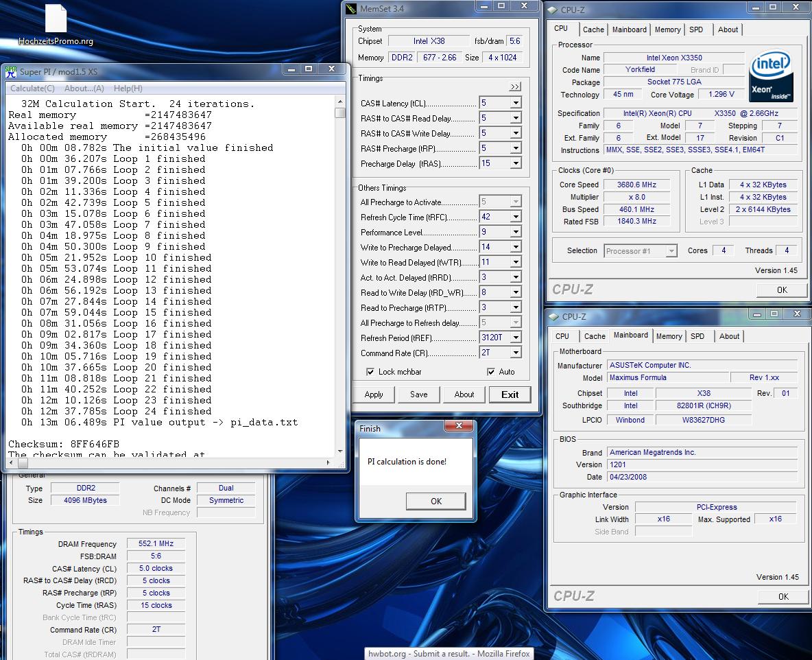Select Memory tab in lower CPU-Z window
Image resolution: width=812 pixels, height=660 pixels.
click(669, 336)
